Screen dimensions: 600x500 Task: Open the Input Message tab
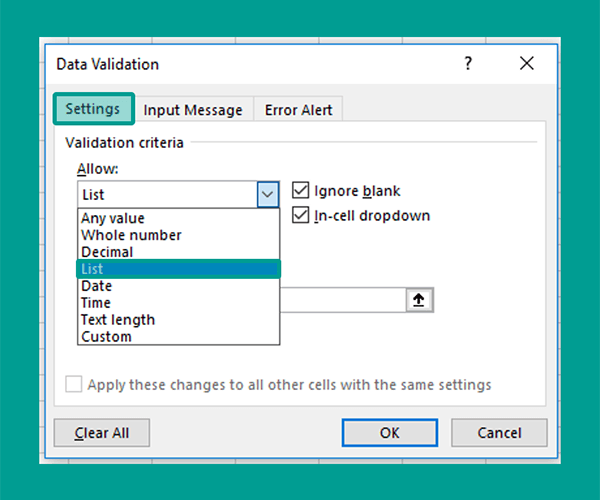(x=193, y=110)
